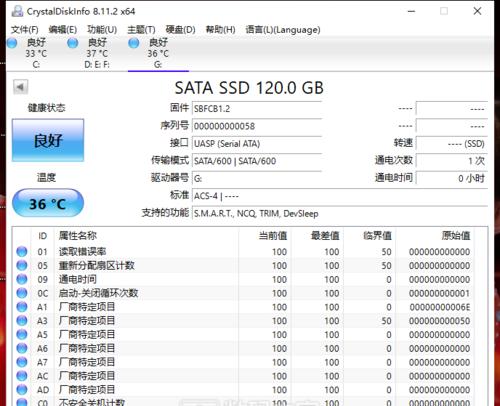
Task: Click the status icon of row AC
Action: click(x=22, y=376)
